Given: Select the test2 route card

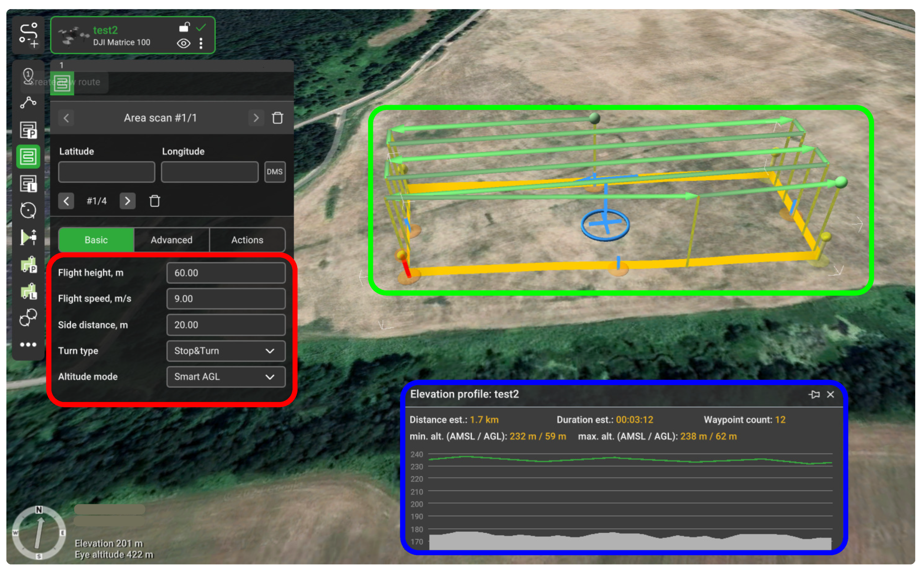Looking at the screenshot, I should pyautogui.click(x=133, y=35).
